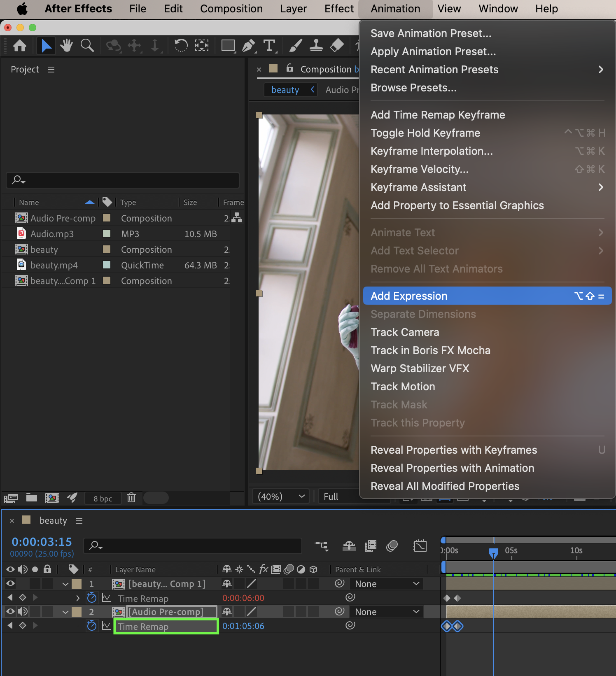616x676 pixels.
Task: Click current time display 0:00:03:15
Action: coord(42,542)
